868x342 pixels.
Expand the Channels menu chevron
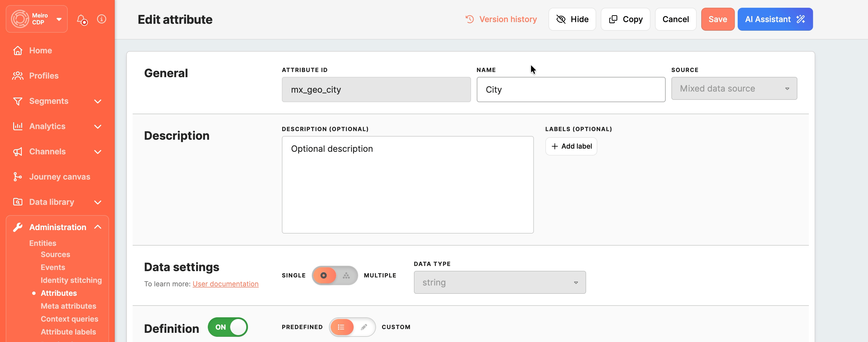[x=98, y=152]
